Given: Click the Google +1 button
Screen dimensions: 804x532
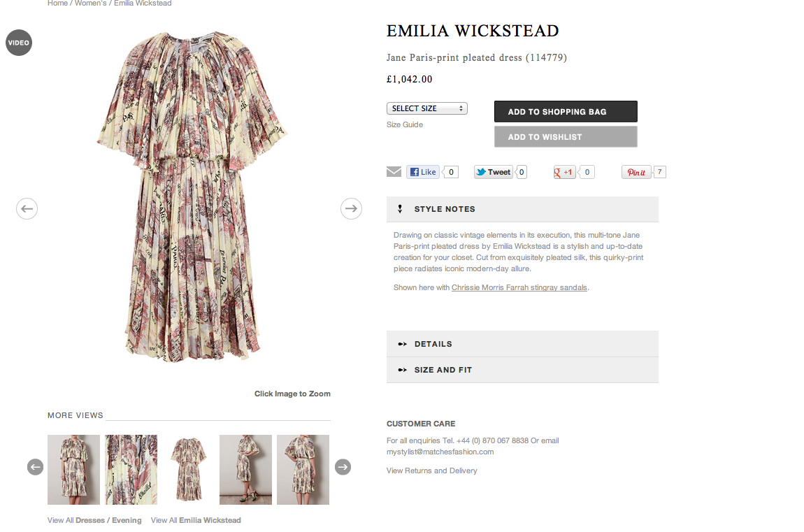Looking at the screenshot, I should point(564,172).
